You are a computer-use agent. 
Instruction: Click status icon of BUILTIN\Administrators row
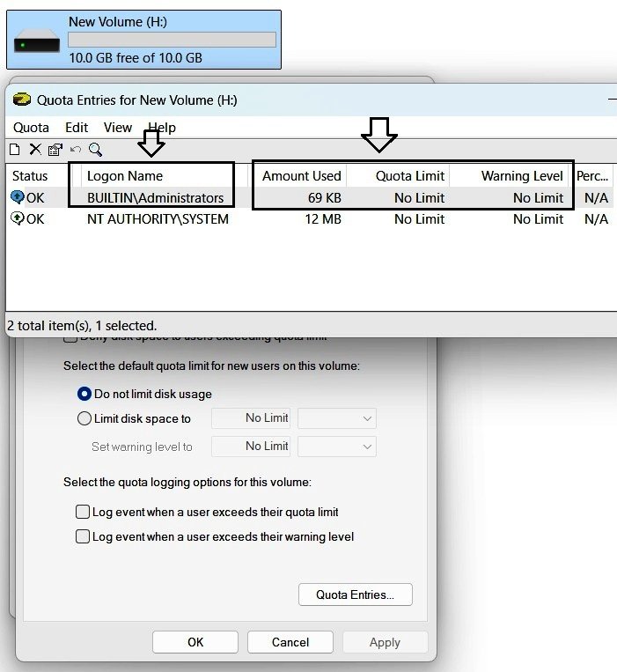(18, 197)
